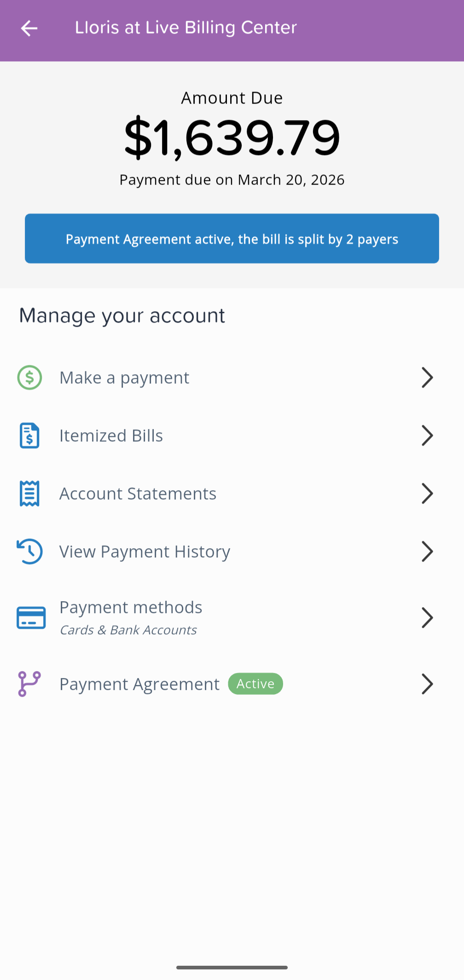Expand Payment methods chevron arrow
Image resolution: width=464 pixels, height=980 pixels.
[x=427, y=618]
